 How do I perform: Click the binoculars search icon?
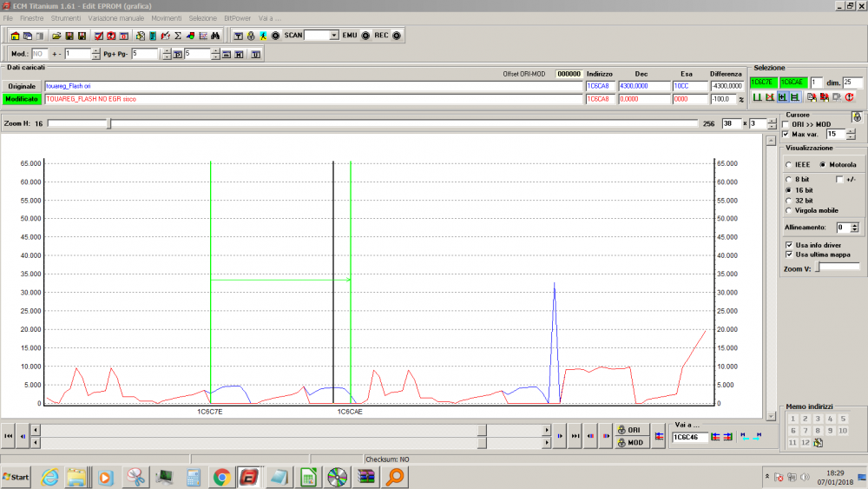(x=214, y=36)
